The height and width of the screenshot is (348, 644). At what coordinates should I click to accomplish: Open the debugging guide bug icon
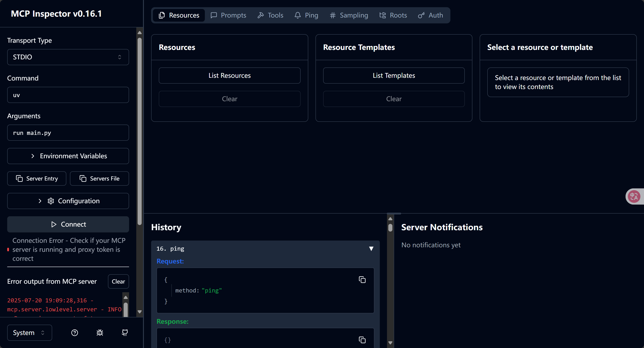click(100, 332)
